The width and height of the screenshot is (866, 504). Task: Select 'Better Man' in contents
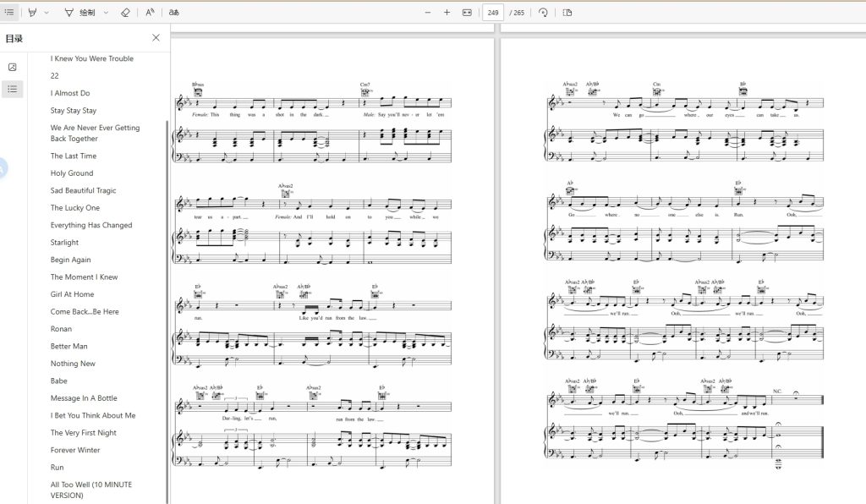point(69,346)
